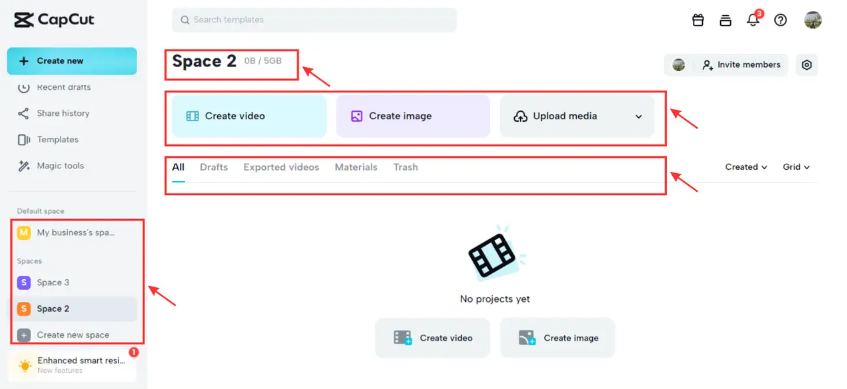Select Space 2 in sidebar

[72, 309]
